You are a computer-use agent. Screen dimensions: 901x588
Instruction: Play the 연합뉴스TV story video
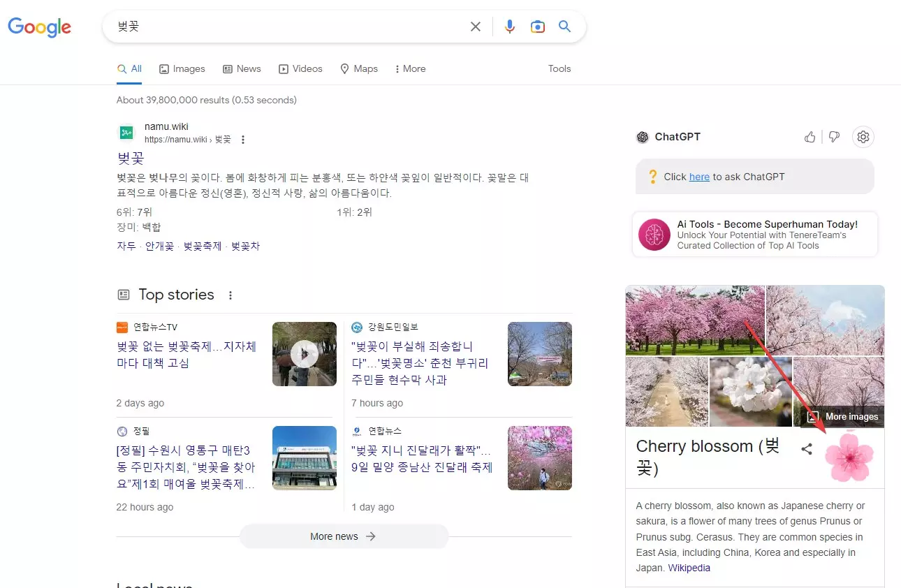click(305, 353)
